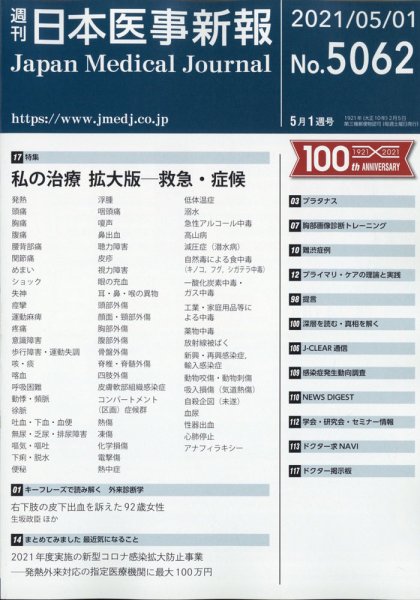Click the topic "鼻出血"
This screenshot has height=600, width=420.
coord(109,235)
